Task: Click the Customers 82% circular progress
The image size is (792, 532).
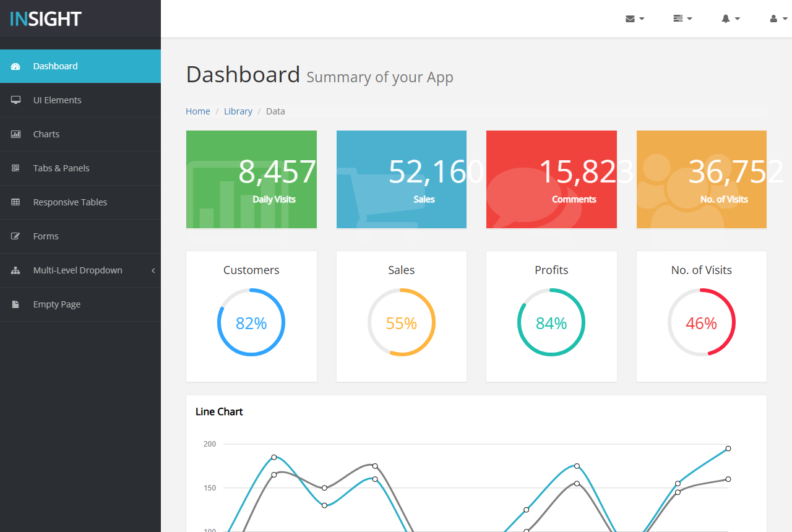Action: [251, 322]
